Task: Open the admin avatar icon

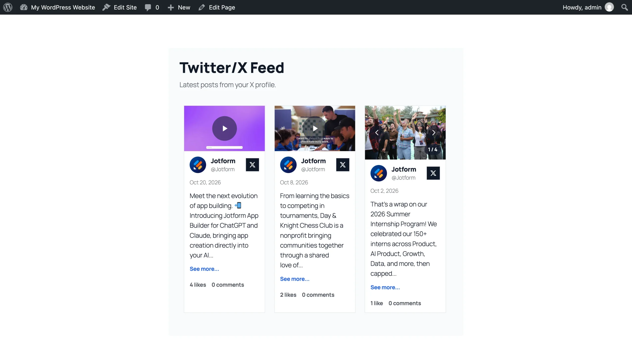Action: [609, 7]
